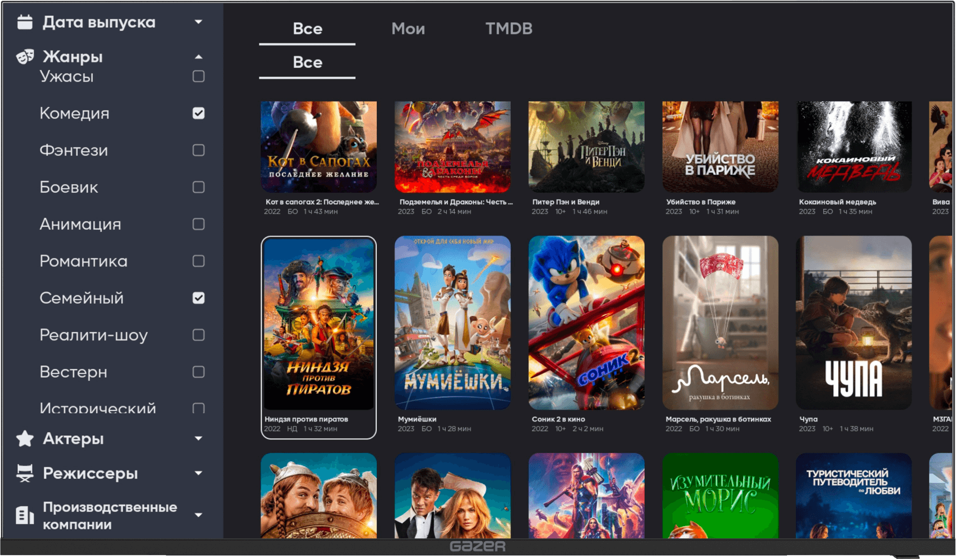Image resolution: width=956 pixels, height=560 pixels.
Task: Open Питер Пэн и Венди poster
Action: click(x=586, y=147)
